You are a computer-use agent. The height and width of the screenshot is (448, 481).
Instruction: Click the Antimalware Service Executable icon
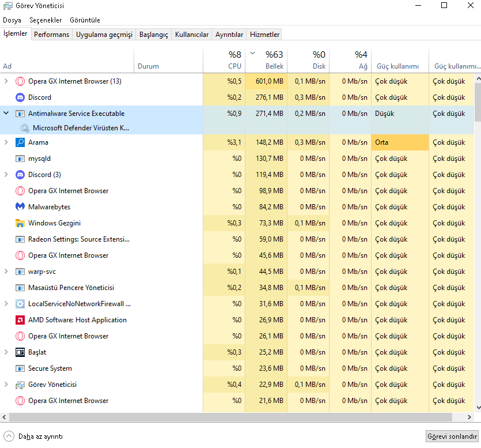[20, 114]
